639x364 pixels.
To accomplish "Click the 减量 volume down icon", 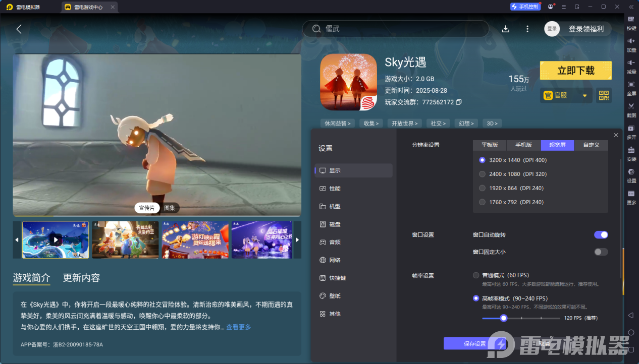I will [x=631, y=63].
